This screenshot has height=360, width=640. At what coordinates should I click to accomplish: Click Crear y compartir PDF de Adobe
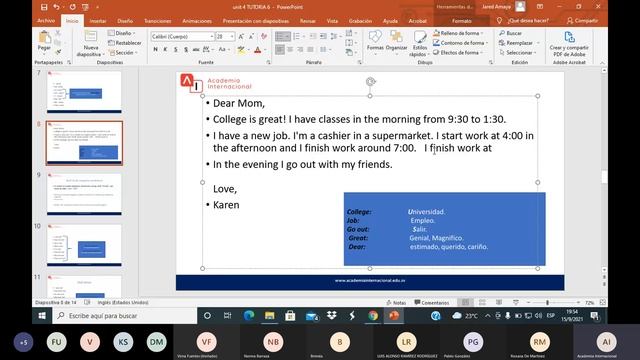point(569,44)
